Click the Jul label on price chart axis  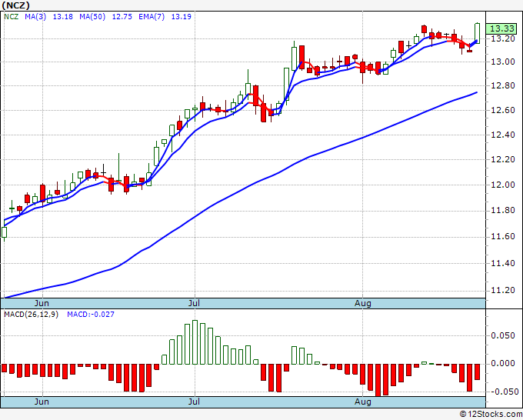coord(194,303)
